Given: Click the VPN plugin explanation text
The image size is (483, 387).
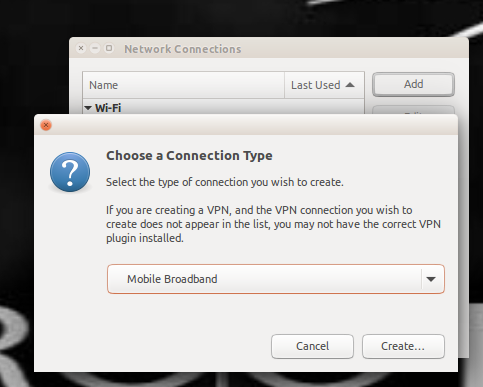Looking at the screenshot, I should 273,224.
